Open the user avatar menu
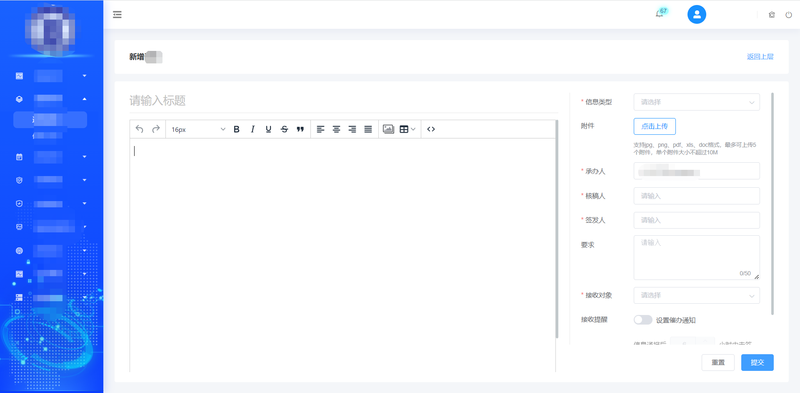 [696, 14]
